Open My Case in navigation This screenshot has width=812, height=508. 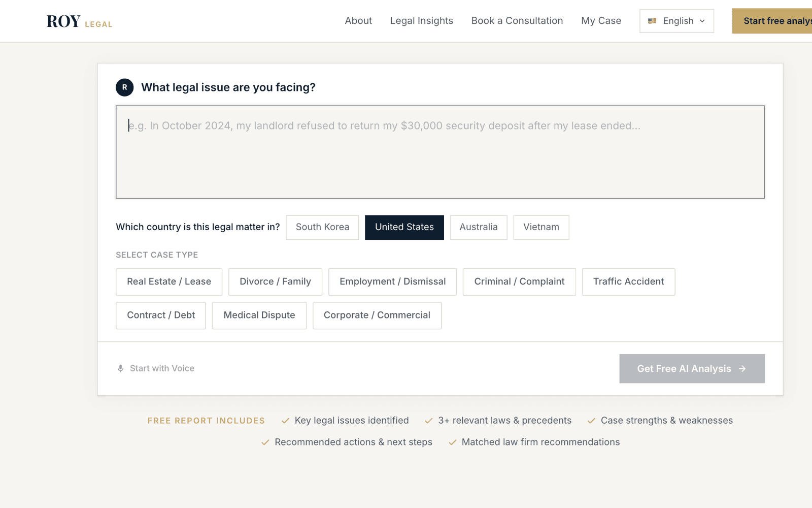(x=601, y=21)
